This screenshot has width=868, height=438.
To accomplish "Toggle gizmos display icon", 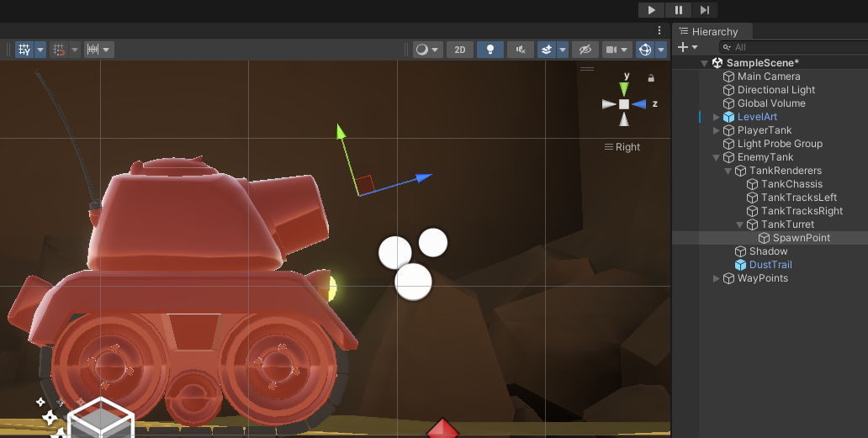I will 645,50.
